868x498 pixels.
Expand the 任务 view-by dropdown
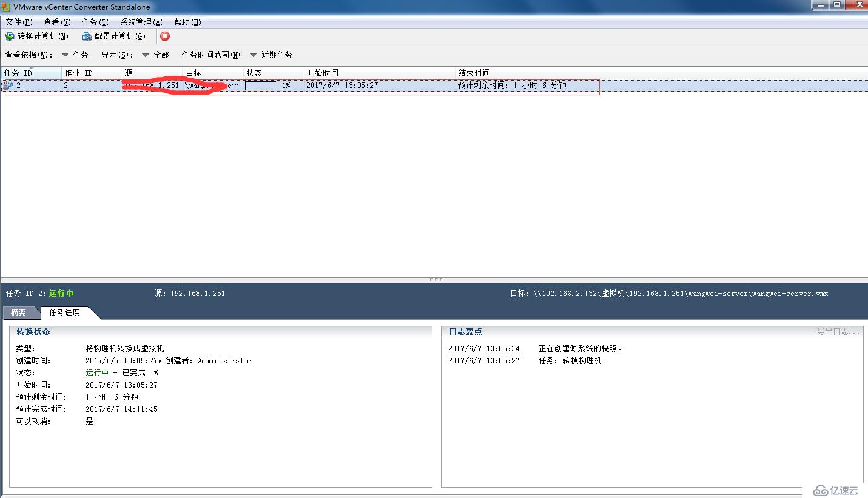click(75, 55)
